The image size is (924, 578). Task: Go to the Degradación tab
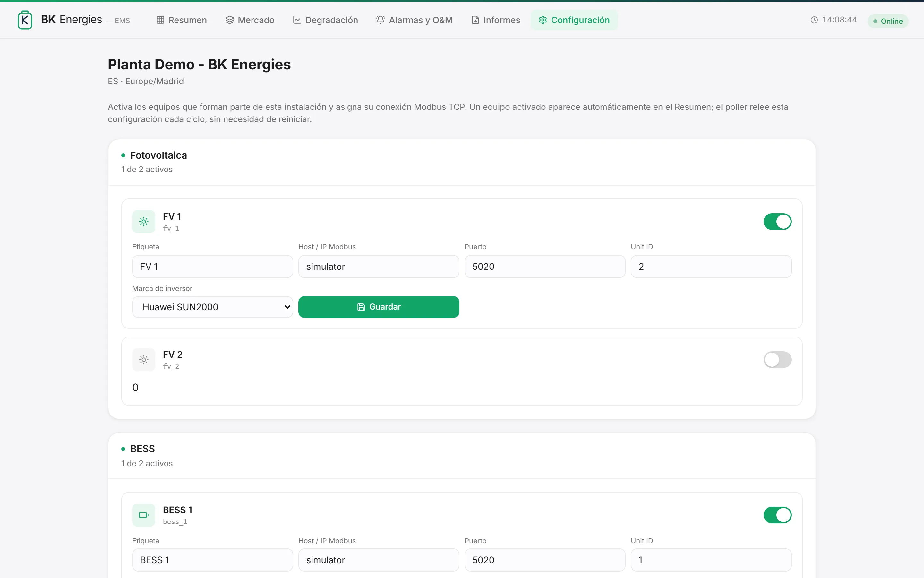click(x=326, y=20)
